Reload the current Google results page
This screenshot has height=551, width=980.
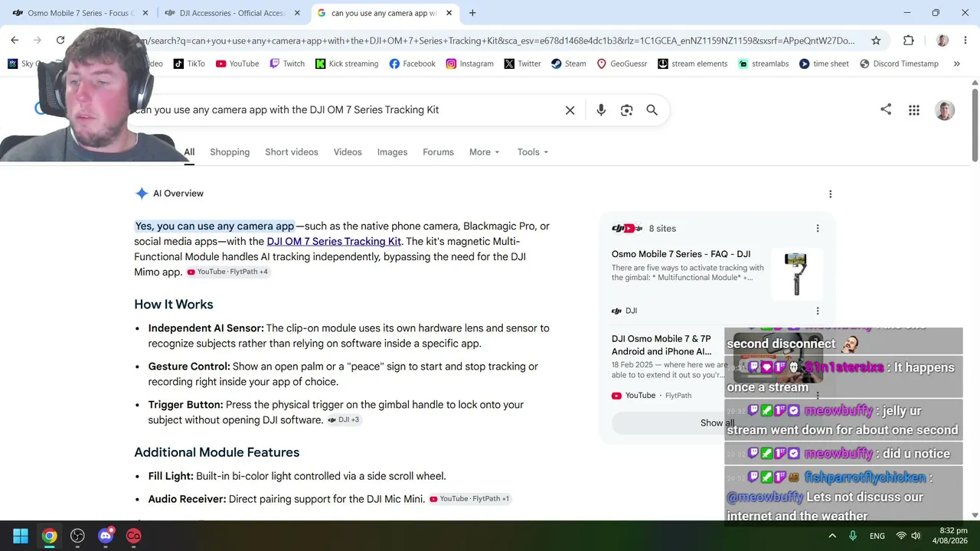(x=60, y=41)
